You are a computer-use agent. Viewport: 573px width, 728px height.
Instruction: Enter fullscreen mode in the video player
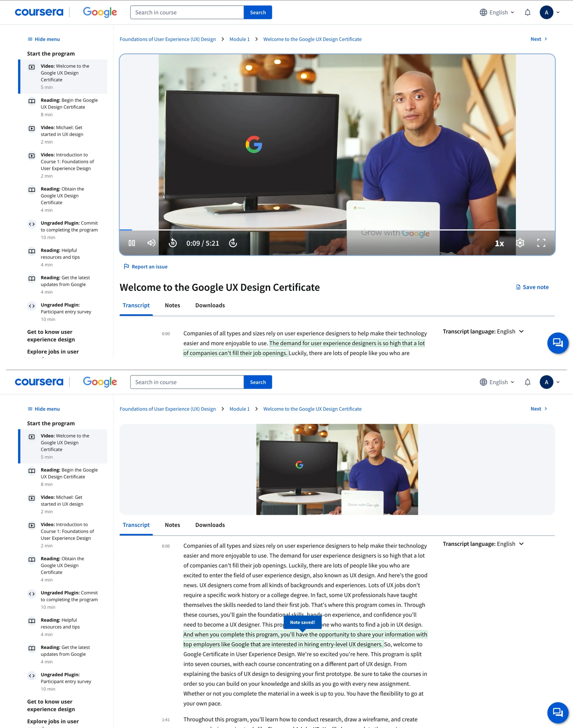(541, 243)
